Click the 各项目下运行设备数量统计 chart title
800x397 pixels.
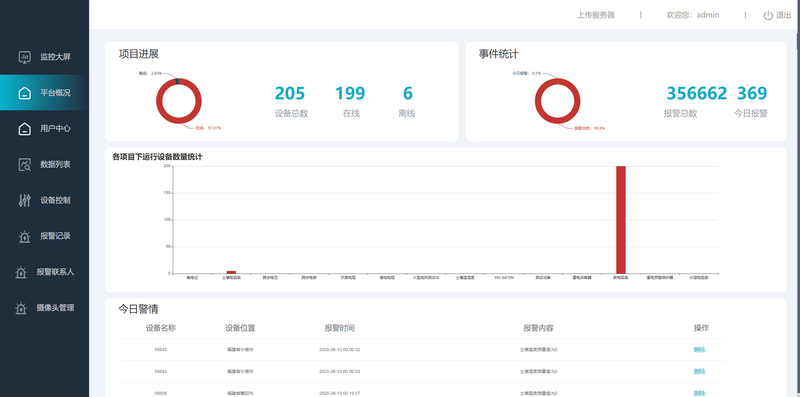click(x=157, y=157)
